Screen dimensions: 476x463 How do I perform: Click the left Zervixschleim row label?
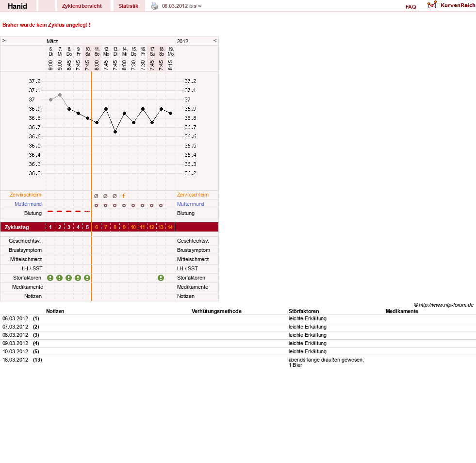pos(26,195)
